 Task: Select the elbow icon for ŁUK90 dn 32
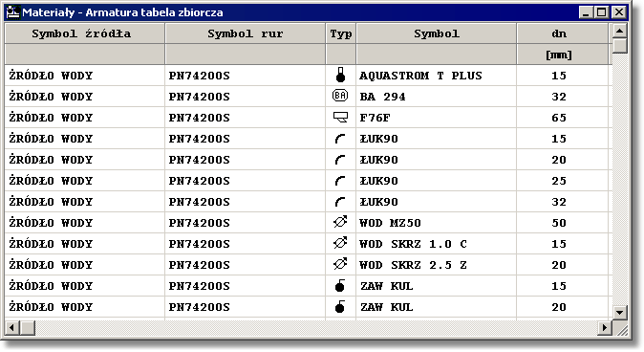point(340,202)
